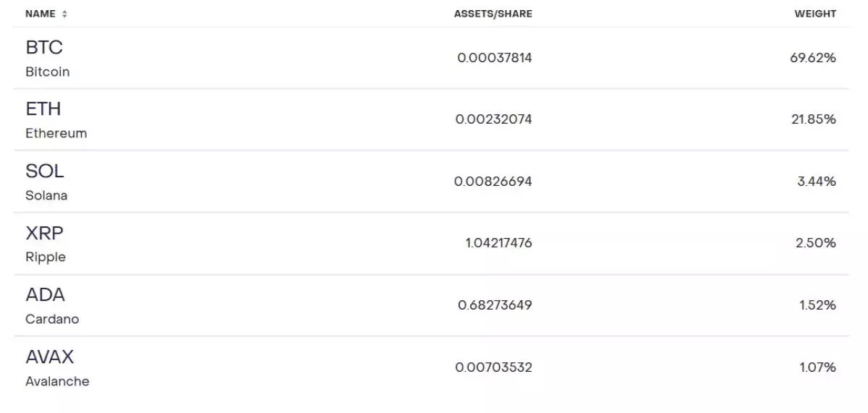Click Ethereum's 0.00232074 assets per share
This screenshot has width=868, height=413.
(x=493, y=119)
